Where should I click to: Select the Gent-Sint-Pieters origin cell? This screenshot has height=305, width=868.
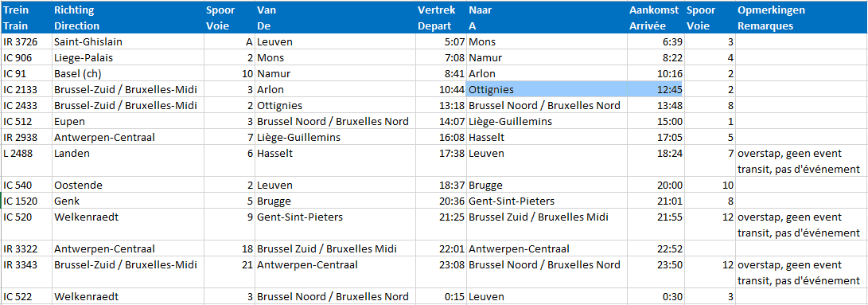(x=335, y=225)
